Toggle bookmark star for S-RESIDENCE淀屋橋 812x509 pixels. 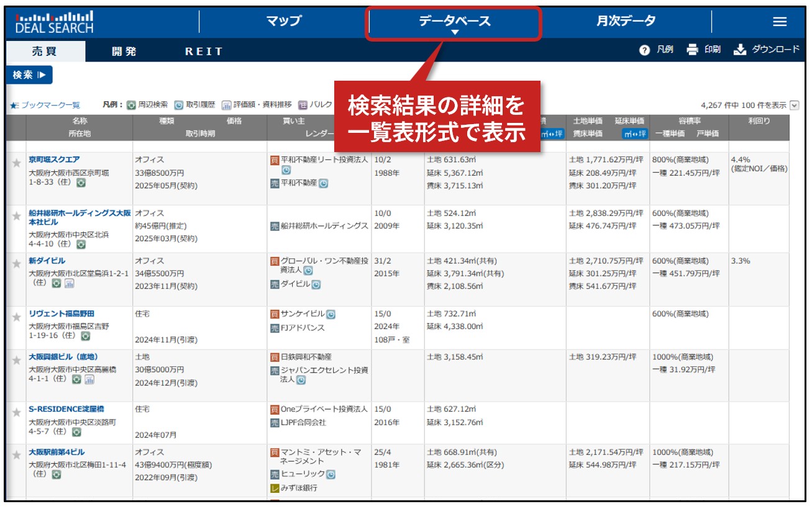[17, 413]
